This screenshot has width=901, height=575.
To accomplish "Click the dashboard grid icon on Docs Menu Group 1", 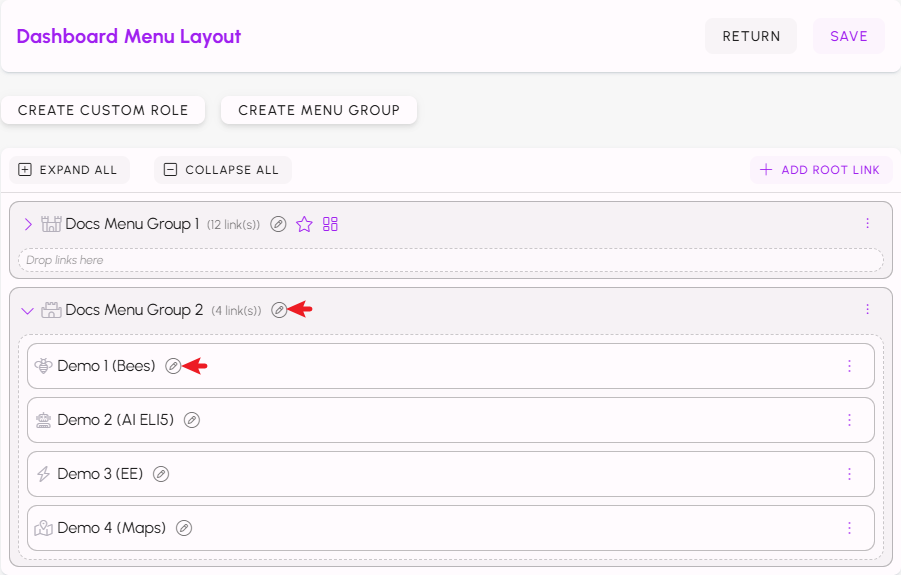I will click(x=331, y=224).
